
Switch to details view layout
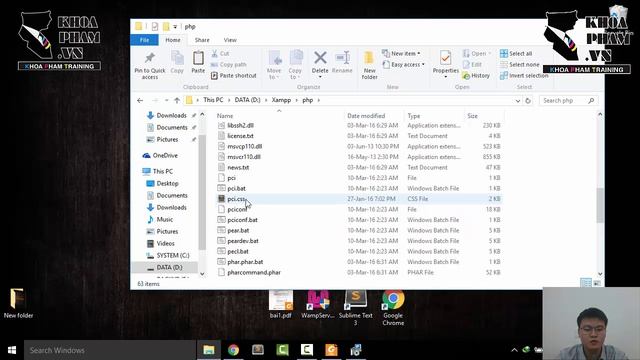pos(586,283)
